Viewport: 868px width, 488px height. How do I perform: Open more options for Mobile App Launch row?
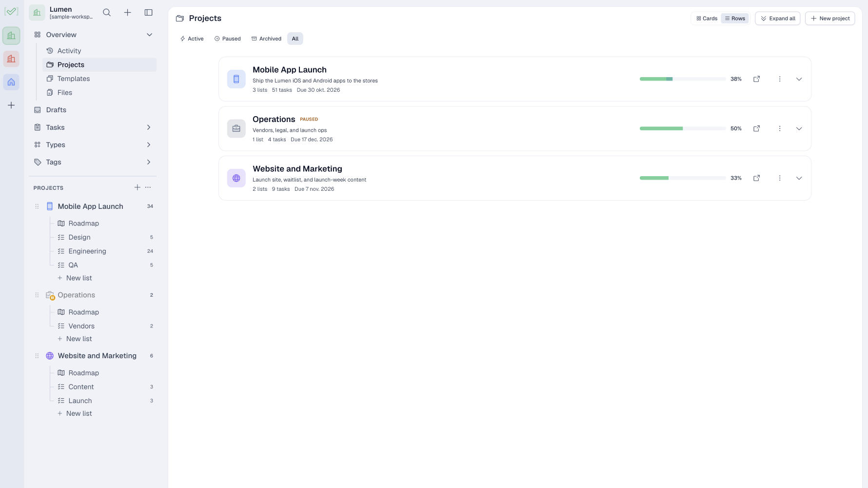pos(780,79)
